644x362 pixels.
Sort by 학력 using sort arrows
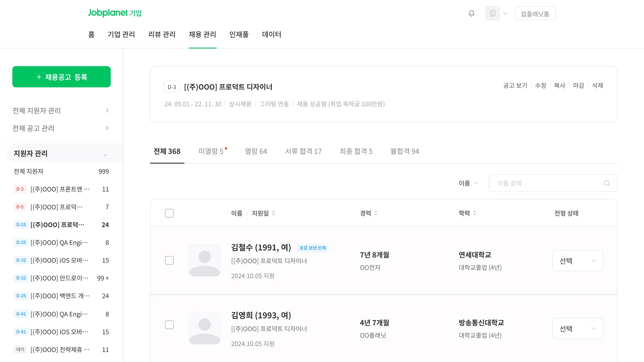(475, 213)
